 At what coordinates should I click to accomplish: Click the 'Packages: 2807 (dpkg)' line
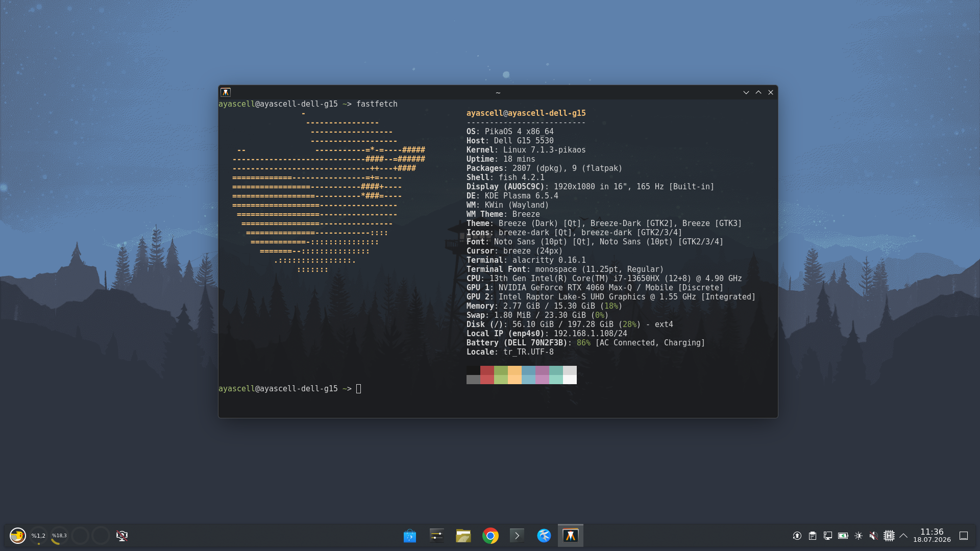click(x=545, y=168)
